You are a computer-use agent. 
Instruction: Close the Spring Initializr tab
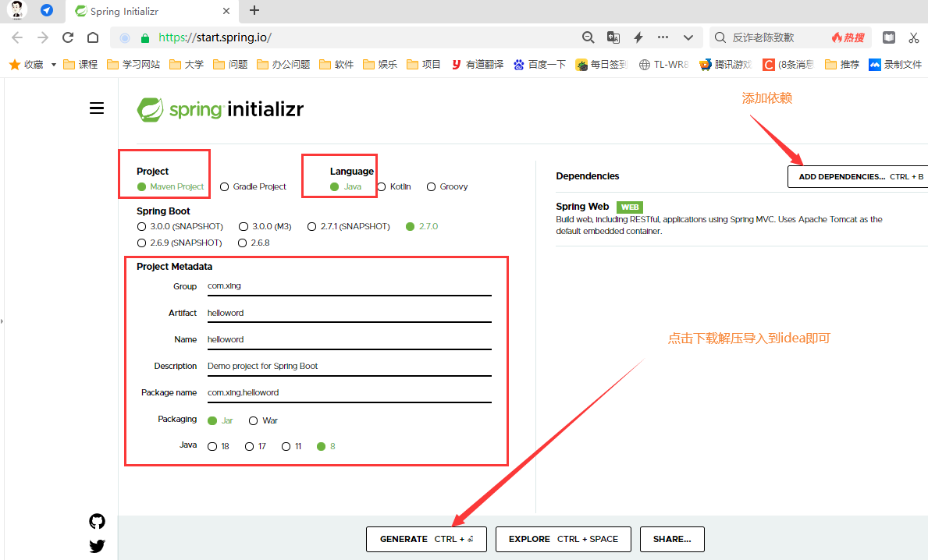tap(226, 11)
